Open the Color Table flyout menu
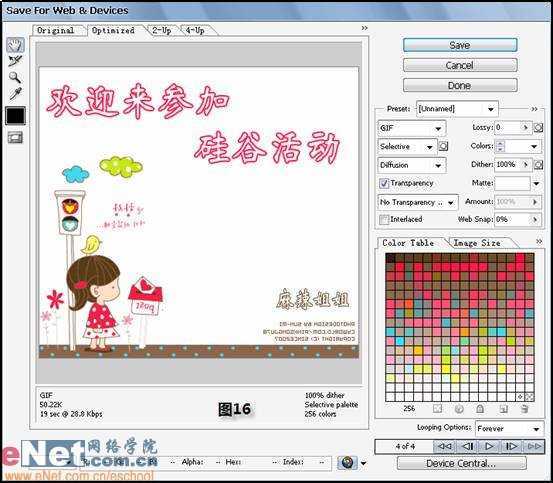 point(539,242)
